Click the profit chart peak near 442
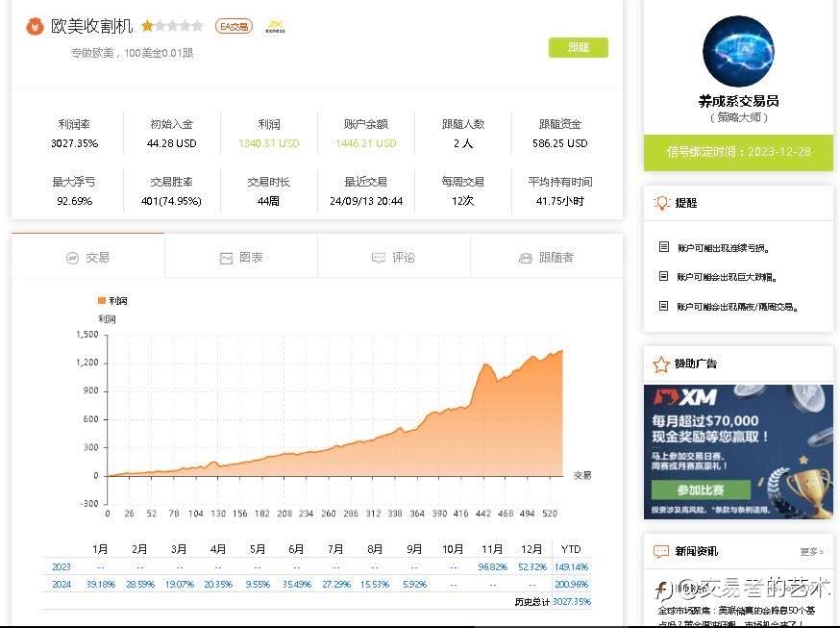This screenshot has height=628, width=840. coord(486,364)
